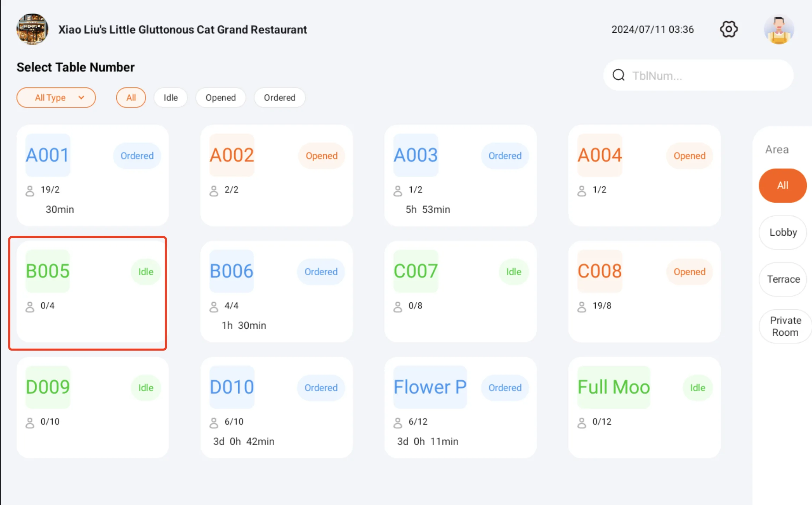
Task: Click the 3d 0h 42min duration
Action: pyautogui.click(x=244, y=441)
